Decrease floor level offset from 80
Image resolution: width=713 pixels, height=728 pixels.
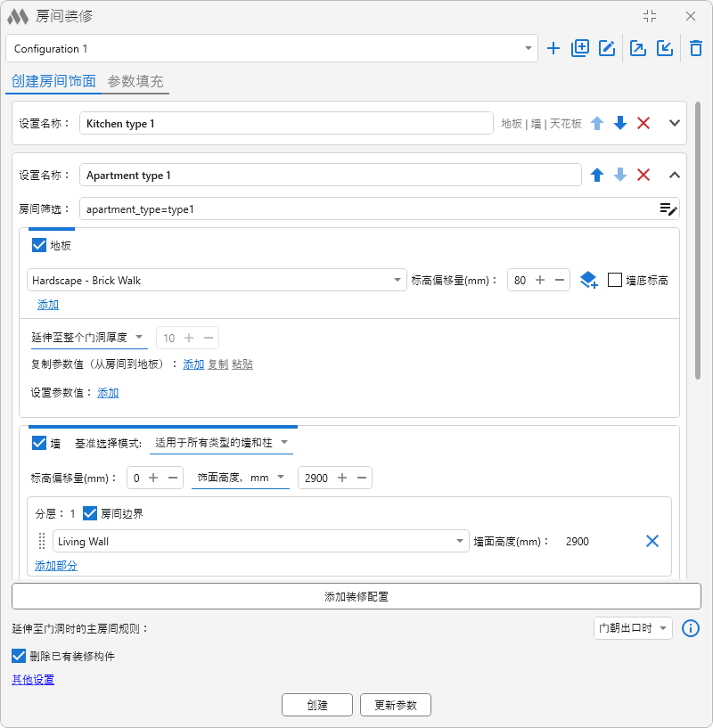pos(560,280)
